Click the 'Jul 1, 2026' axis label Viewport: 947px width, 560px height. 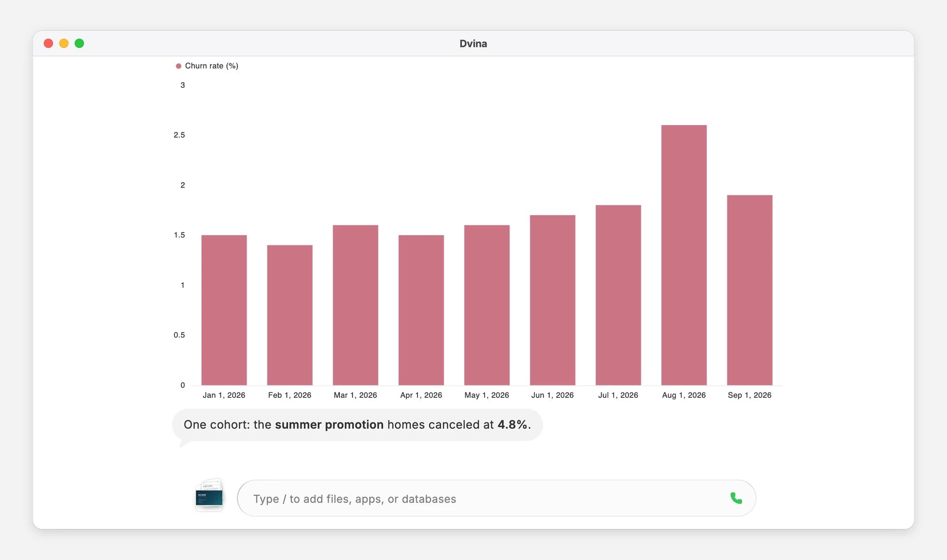pos(618,395)
